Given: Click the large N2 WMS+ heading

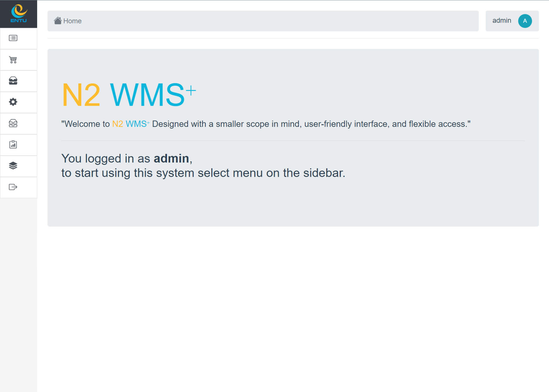Looking at the screenshot, I should (x=129, y=95).
